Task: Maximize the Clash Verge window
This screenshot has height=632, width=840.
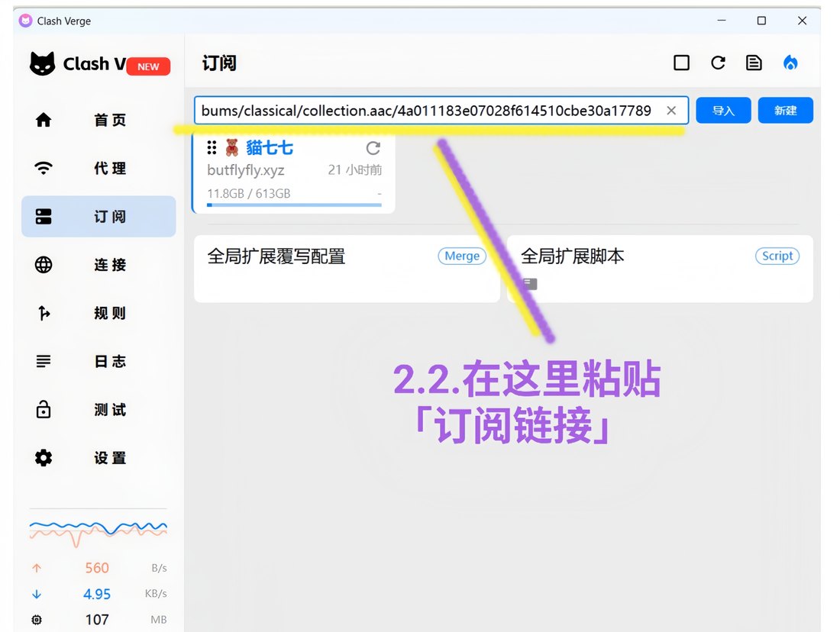Action: (761, 21)
